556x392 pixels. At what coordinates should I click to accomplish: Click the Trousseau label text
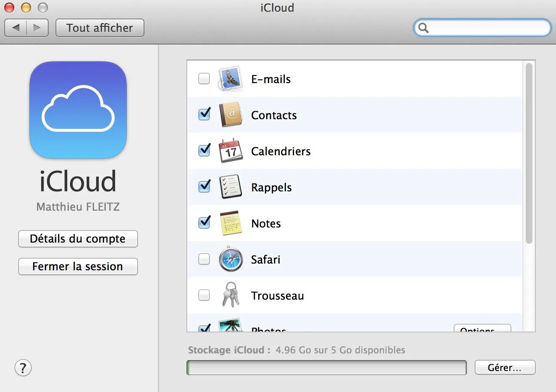(277, 295)
